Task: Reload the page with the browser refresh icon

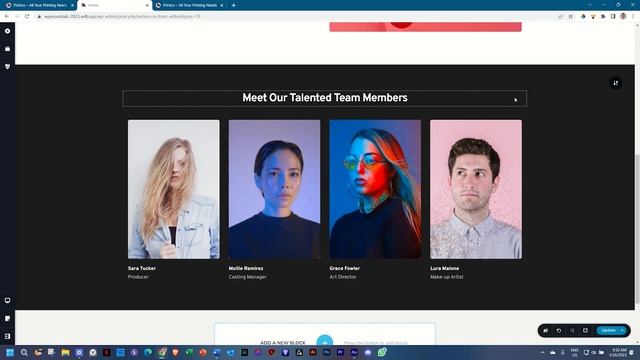Action: click(27, 16)
